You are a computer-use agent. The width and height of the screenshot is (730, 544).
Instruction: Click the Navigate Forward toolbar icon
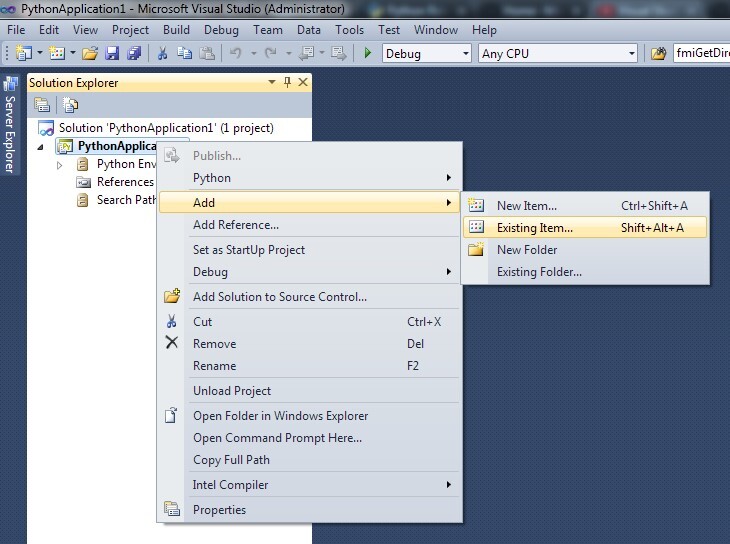pos(338,54)
